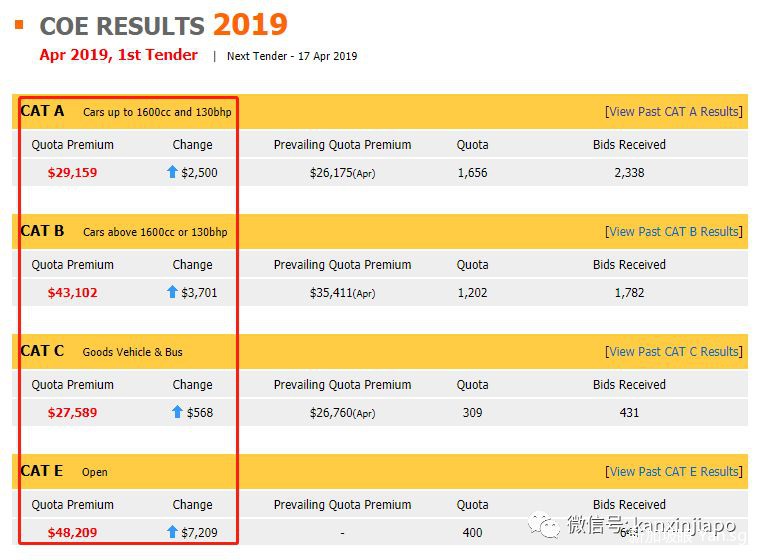Click the CAT E quota premium $48,209
The height and width of the screenshot is (560, 761).
pos(72,532)
